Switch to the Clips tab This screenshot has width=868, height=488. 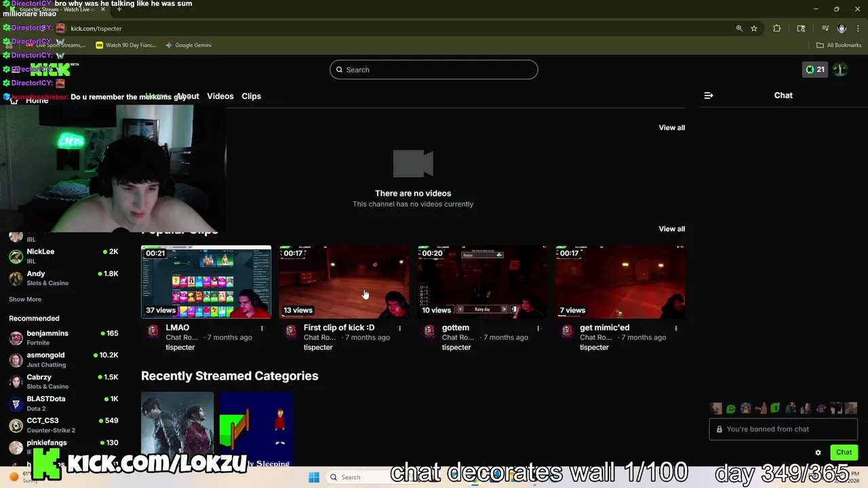(252, 96)
